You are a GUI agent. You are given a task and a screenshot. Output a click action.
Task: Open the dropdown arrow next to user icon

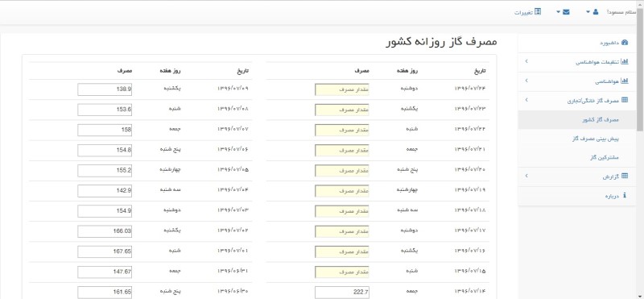click(588, 12)
